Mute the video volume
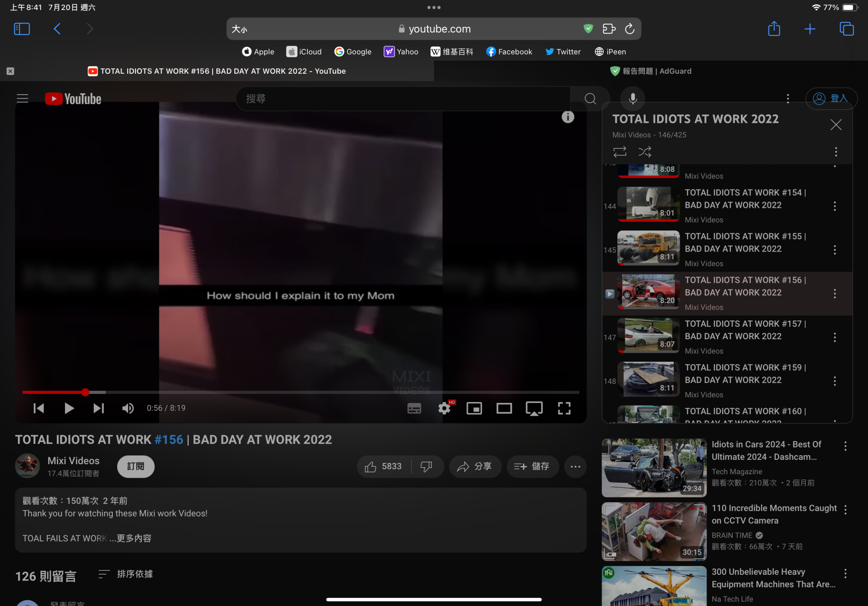 click(128, 408)
